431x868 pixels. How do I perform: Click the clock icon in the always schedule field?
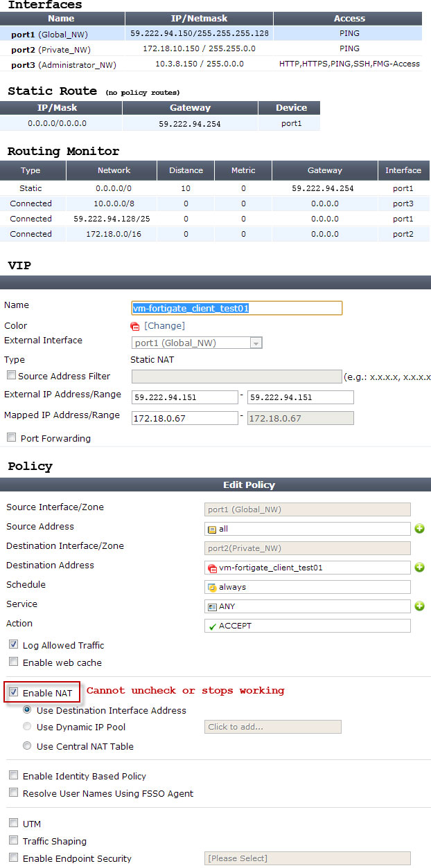pyautogui.click(x=212, y=587)
